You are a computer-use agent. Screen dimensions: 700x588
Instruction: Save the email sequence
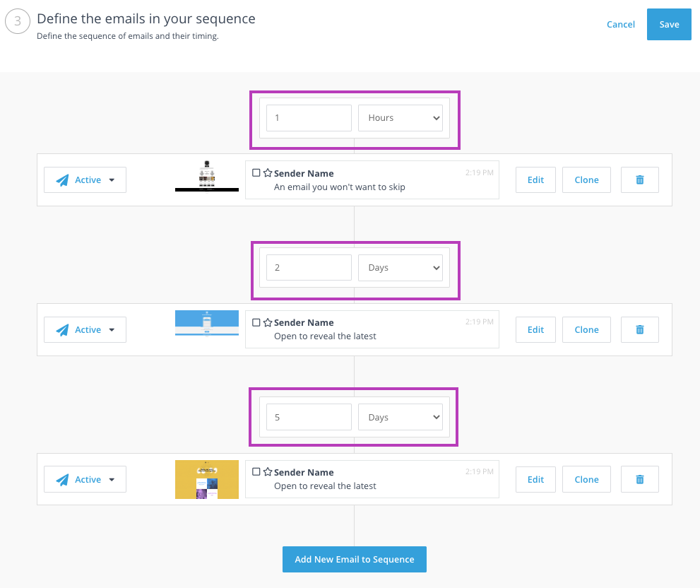(x=669, y=25)
